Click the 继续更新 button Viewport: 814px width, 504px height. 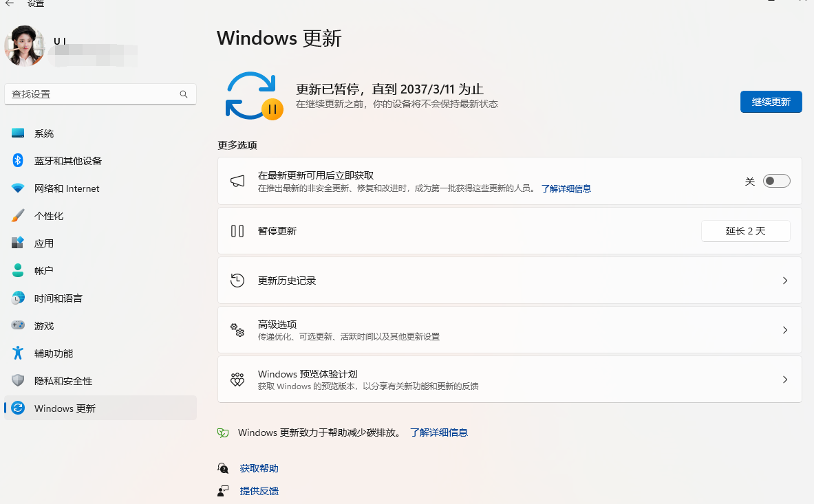771,102
